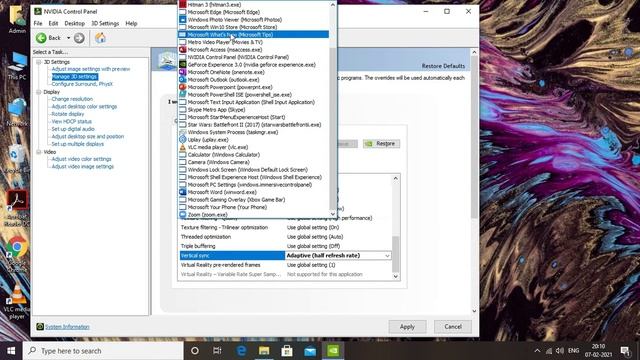This screenshot has width=640, height=360.
Task: Select VLC media player icon in list
Action: 182,147
